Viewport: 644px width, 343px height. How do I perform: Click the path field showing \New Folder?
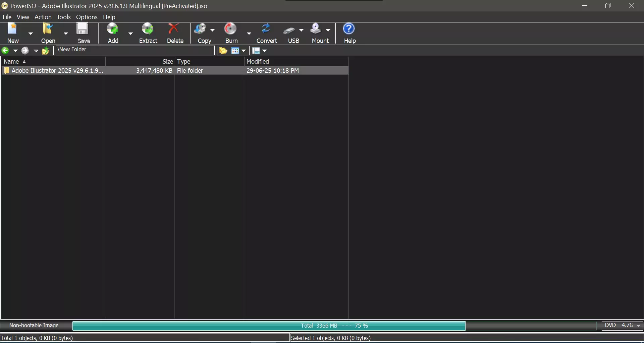tap(135, 50)
